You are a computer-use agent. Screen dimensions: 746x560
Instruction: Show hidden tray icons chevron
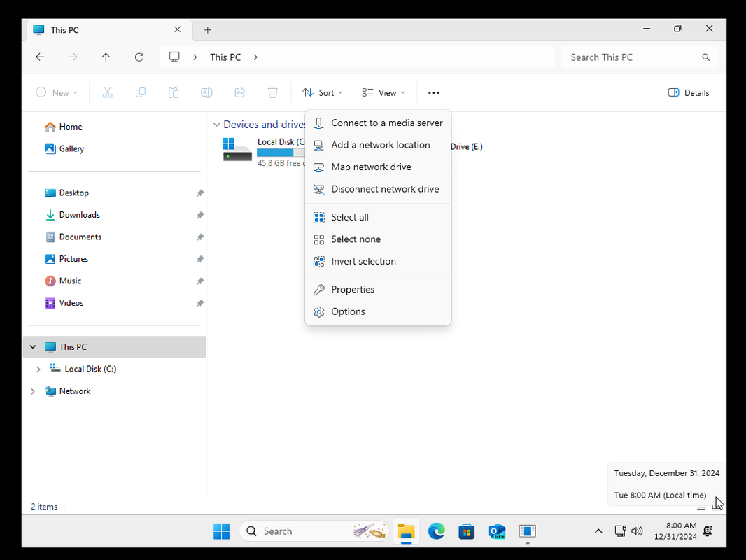coord(598,531)
